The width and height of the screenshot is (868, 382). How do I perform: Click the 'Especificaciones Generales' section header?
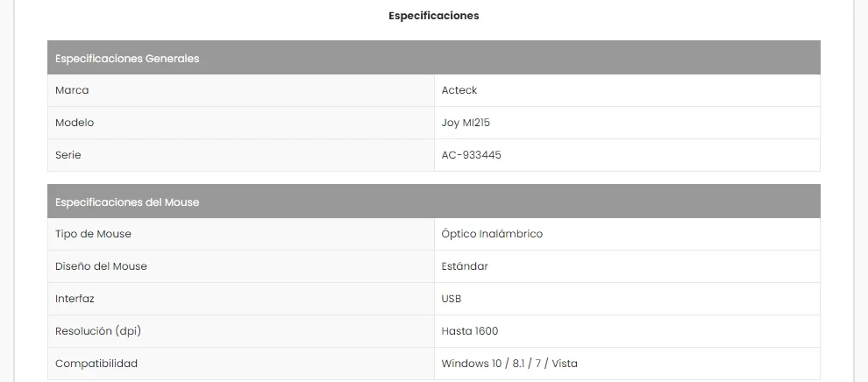pos(127,59)
